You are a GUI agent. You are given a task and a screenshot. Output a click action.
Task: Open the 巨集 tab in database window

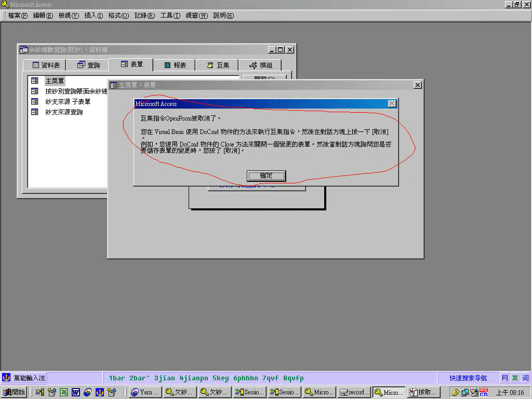pyautogui.click(x=218, y=65)
